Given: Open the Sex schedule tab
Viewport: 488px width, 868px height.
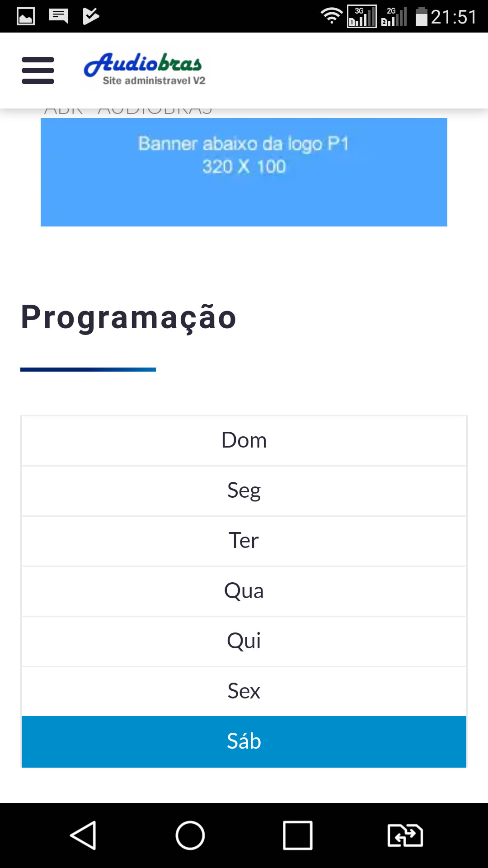Looking at the screenshot, I should point(244,692).
